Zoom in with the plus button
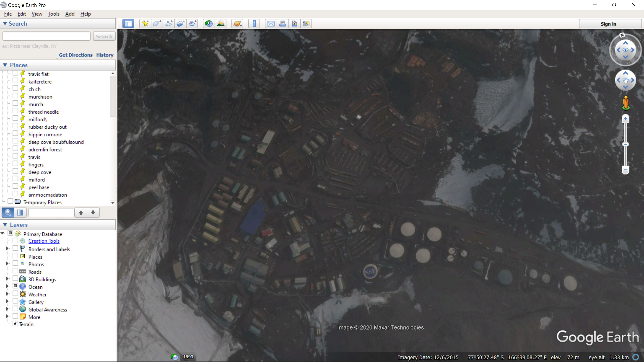644x362 pixels. point(626,119)
